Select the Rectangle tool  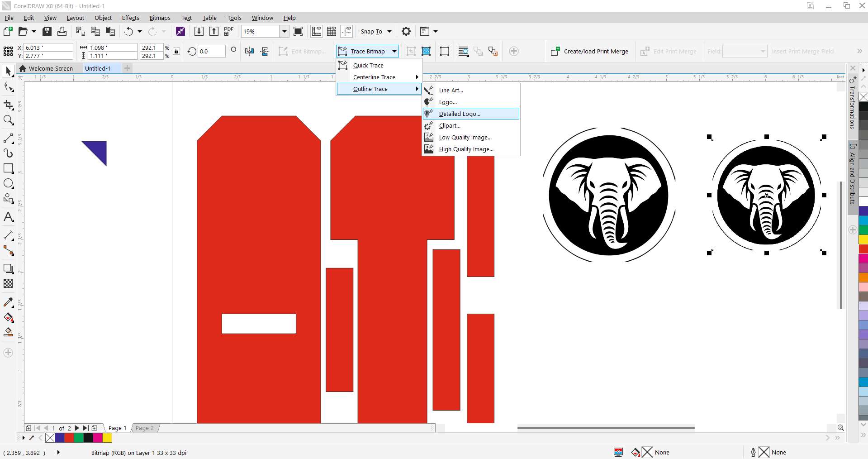point(8,168)
